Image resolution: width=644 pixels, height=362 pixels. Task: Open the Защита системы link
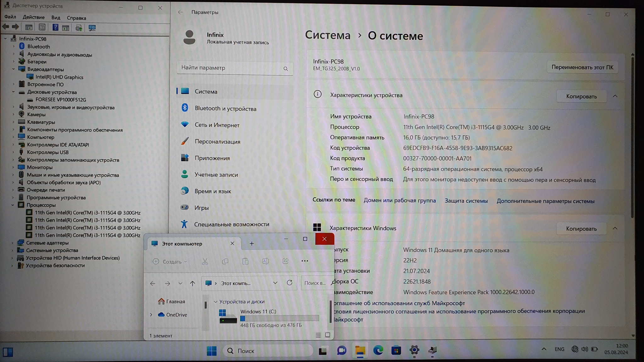(x=466, y=201)
